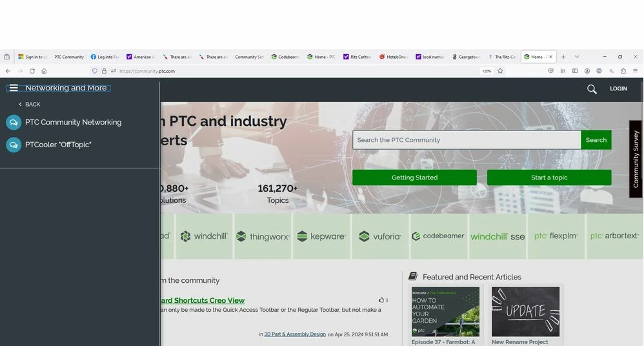Select the thingworx product tile
The height and width of the screenshot is (346, 644).
coord(263,236)
